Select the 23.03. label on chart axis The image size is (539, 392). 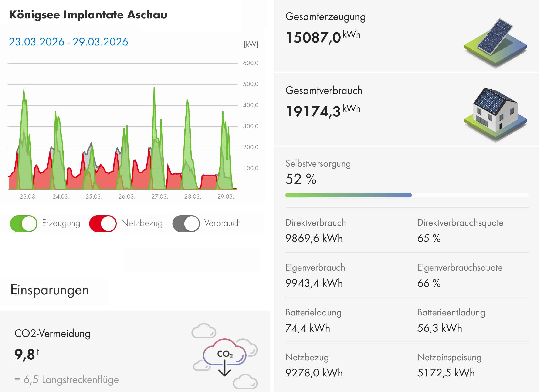click(x=28, y=197)
